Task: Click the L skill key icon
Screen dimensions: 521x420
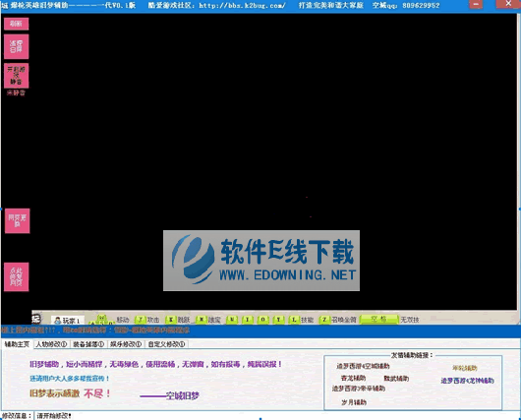Action: (294, 320)
